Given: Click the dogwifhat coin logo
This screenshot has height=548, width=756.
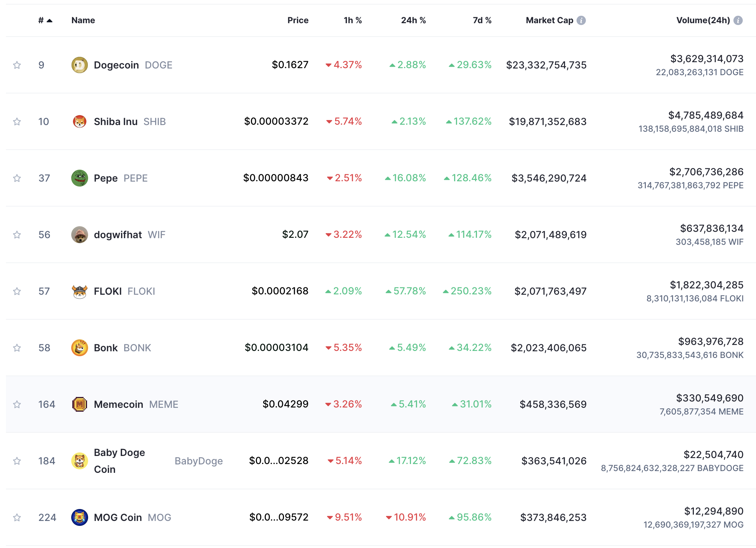Looking at the screenshot, I should click(x=80, y=235).
